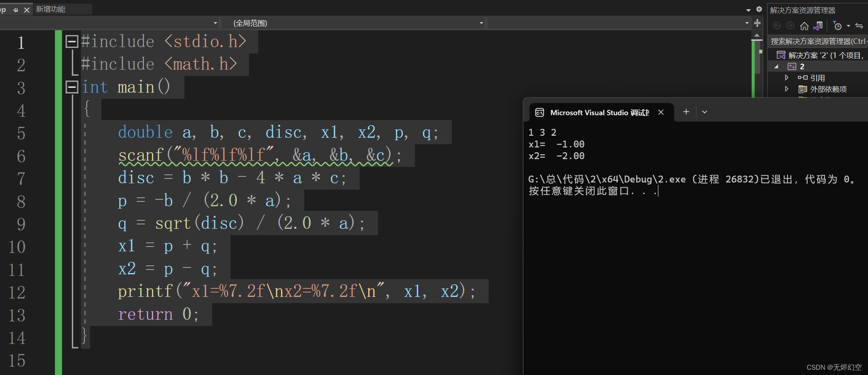Switch views with the solution/folder view icon
Screen dimensions: 868x375
(x=818, y=26)
